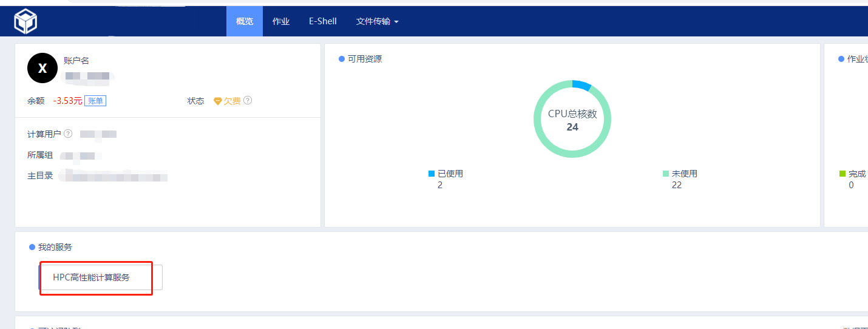Click the help icon next to 计算用户
The width and height of the screenshot is (868, 329).
click(x=68, y=134)
